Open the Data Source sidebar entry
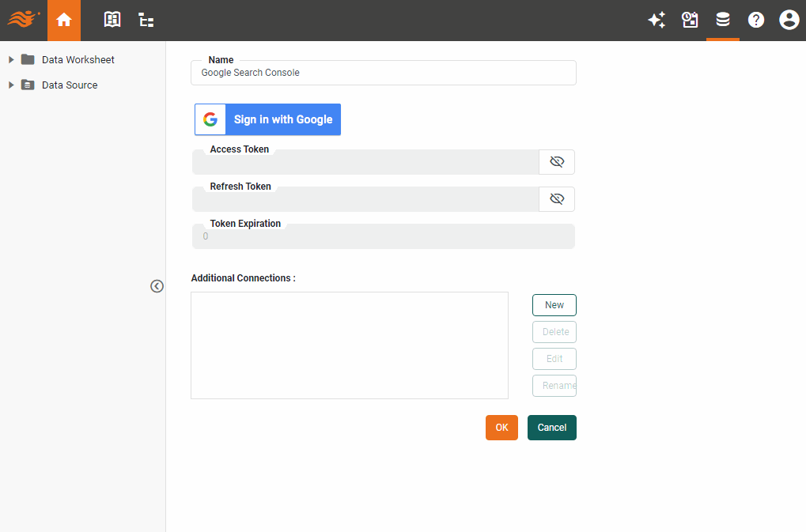The image size is (806, 532). pyautogui.click(x=70, y=85)
